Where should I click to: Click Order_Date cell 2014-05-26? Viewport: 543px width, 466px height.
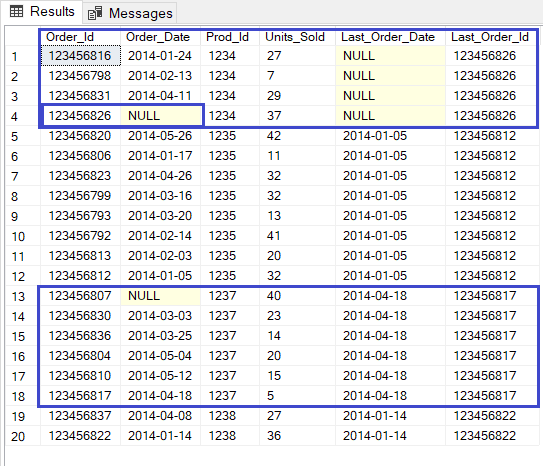(160, 136)
